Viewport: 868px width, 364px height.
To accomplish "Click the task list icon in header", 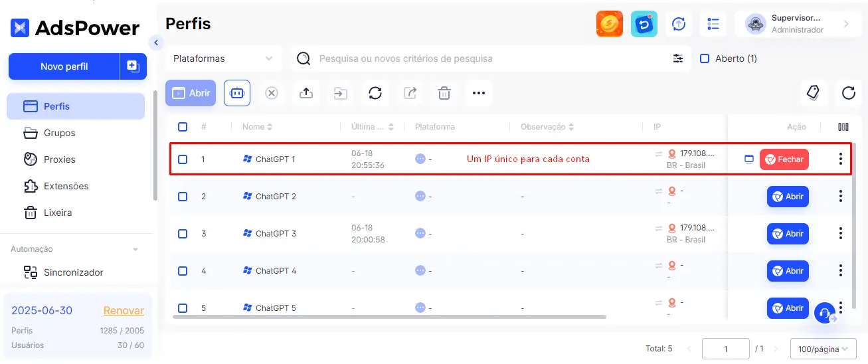I will 713,24.
